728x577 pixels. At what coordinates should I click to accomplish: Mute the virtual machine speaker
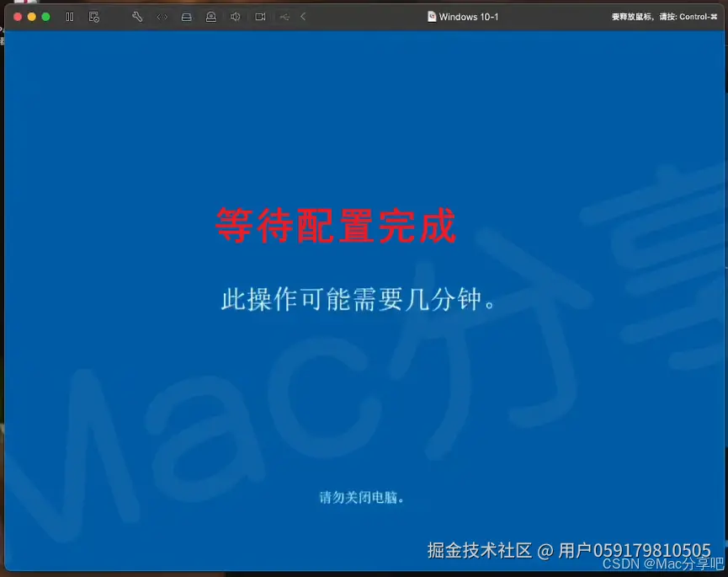click(x=234, y=16)
